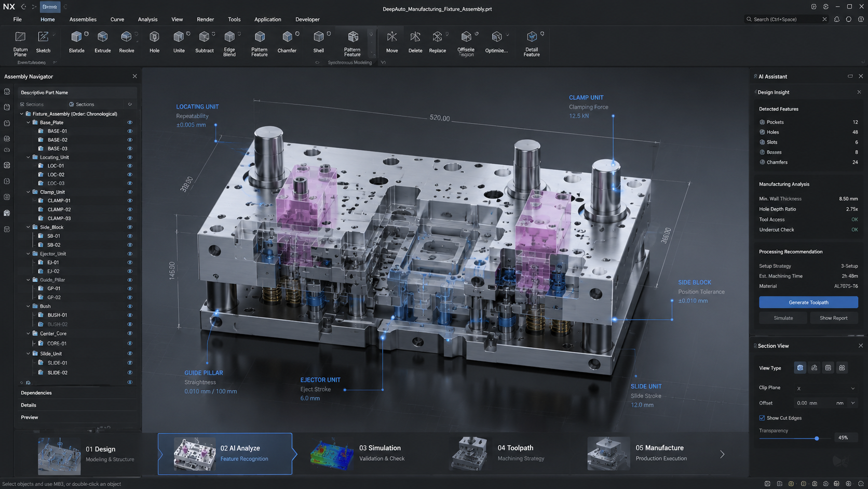Open the 03 Simulation workflow step
The height and width of the screenshot is (489, 868).
tap(358, 454)
